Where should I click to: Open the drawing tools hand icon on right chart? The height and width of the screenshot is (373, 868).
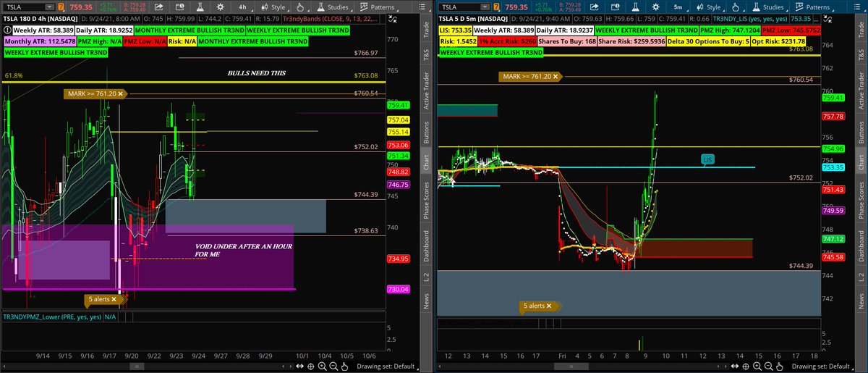pyautogui.click(x=736, y=7)
